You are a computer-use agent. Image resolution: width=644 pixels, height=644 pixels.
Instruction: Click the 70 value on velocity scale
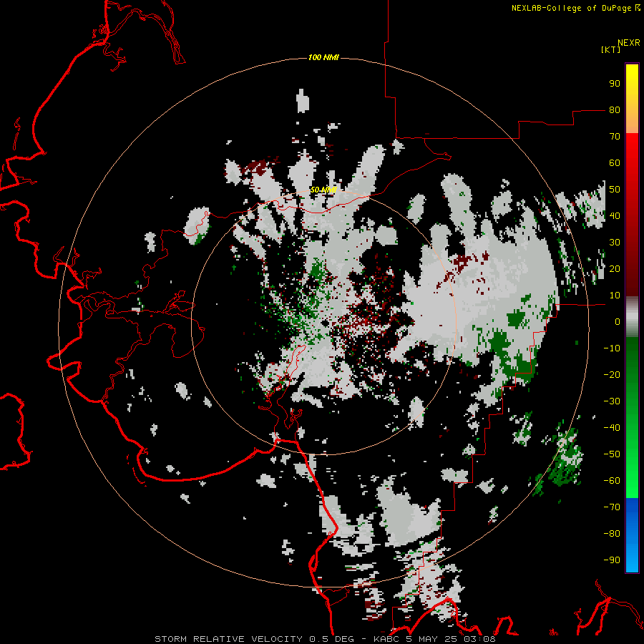(x=615, y=137)
